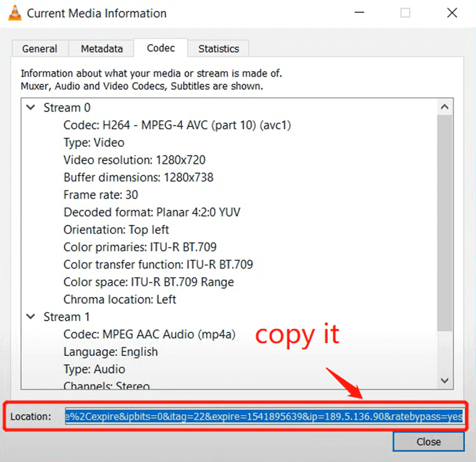Collapse the Stream 1 tree node
Image resolution: width=476 pixels, height=462 pixels.
(x=31, y=317)
